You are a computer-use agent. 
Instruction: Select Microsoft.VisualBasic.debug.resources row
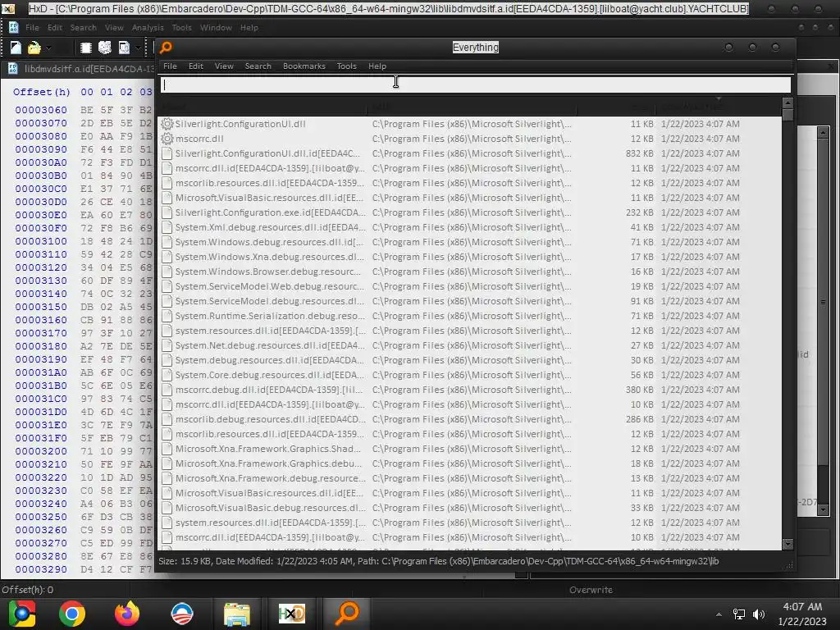click(x=470, y=508)
